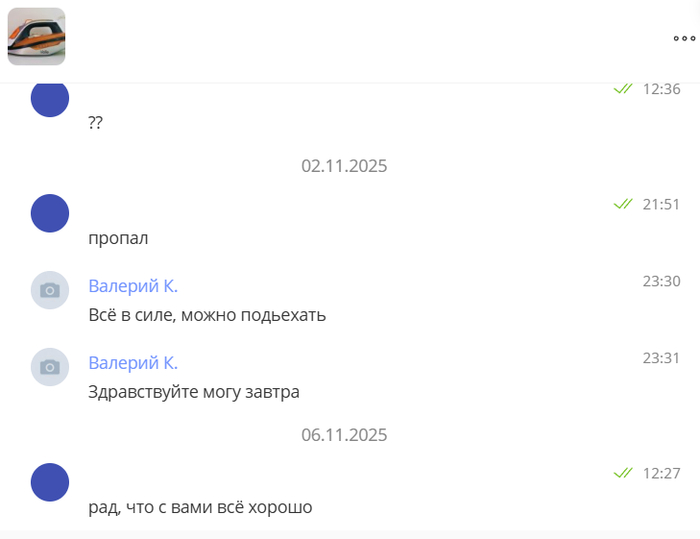Click the 02.11.2025 date separator

point(344,166)
